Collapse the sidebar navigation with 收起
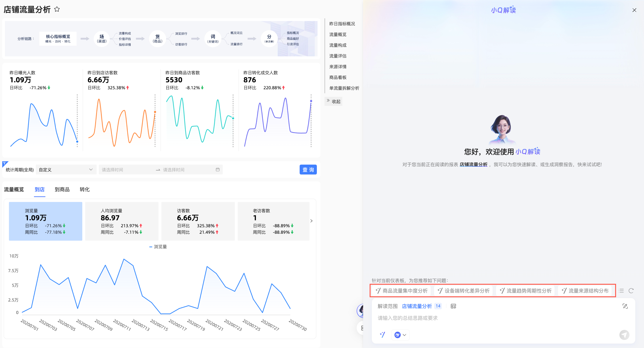Viewport: 644px width, 348px height. (x=333, y=101)
